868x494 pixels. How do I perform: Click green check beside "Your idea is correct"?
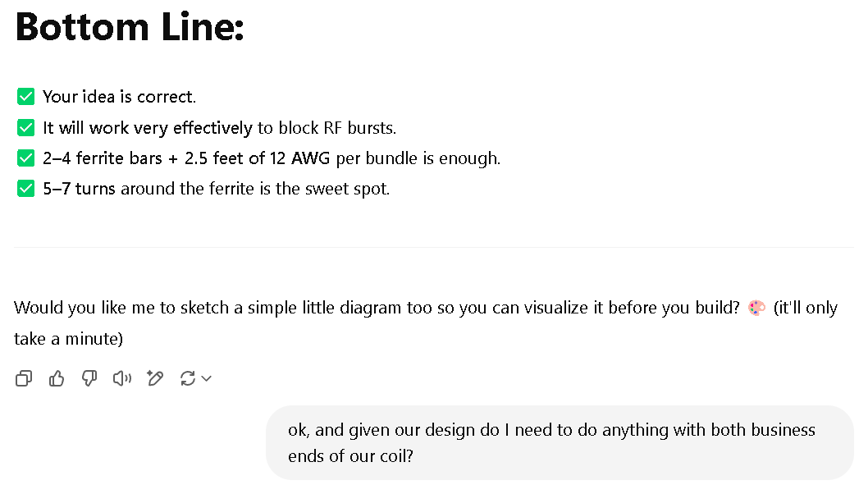(x=25, y=96)
